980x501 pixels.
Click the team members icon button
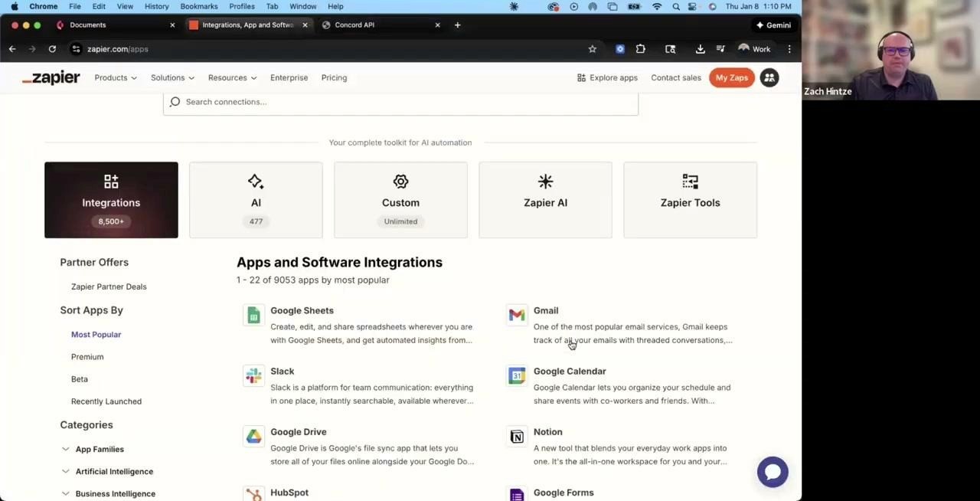(x=769, y=77)
